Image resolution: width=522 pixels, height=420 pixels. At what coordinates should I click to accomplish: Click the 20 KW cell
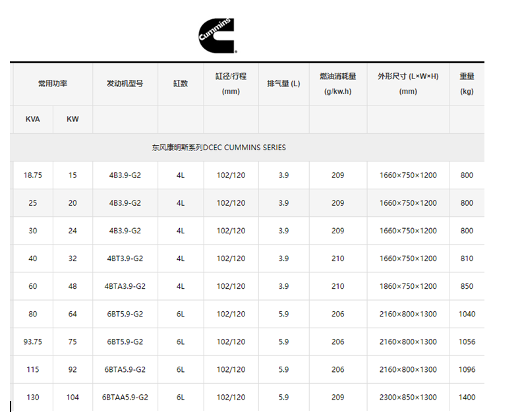[72, 203]
